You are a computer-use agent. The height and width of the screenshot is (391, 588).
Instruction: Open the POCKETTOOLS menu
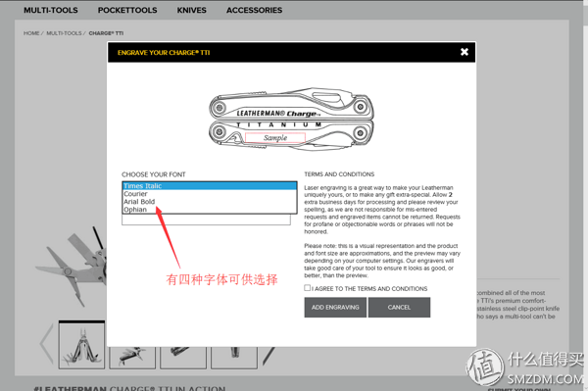127,10
